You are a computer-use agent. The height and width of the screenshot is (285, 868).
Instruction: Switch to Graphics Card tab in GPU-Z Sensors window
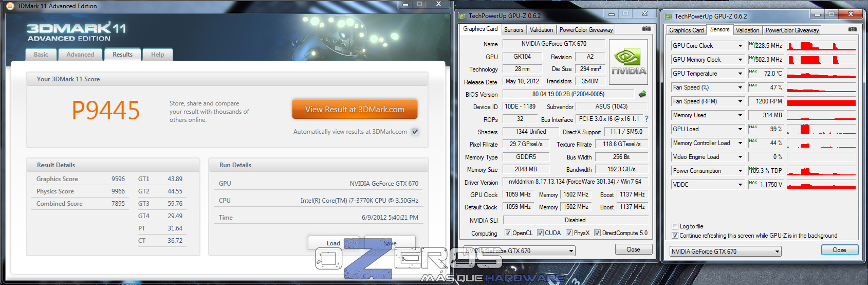(687, 30)
